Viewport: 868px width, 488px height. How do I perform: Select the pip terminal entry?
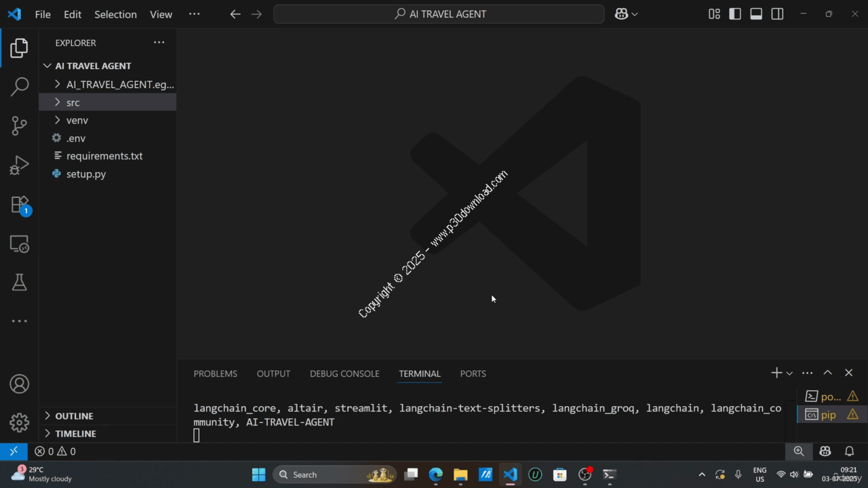(831, 414)
